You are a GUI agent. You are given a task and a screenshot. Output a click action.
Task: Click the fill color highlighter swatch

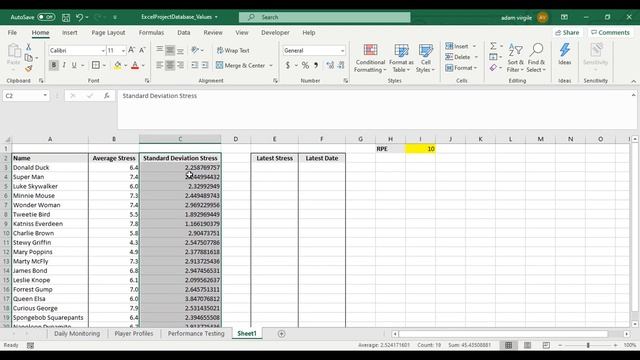point(117,65)
